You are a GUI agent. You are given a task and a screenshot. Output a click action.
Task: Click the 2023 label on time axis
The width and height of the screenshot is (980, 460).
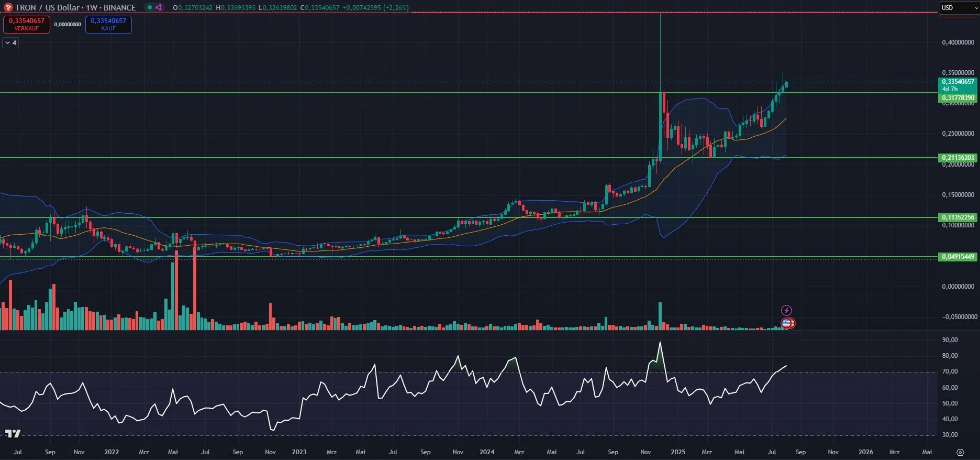pos(299,452)
